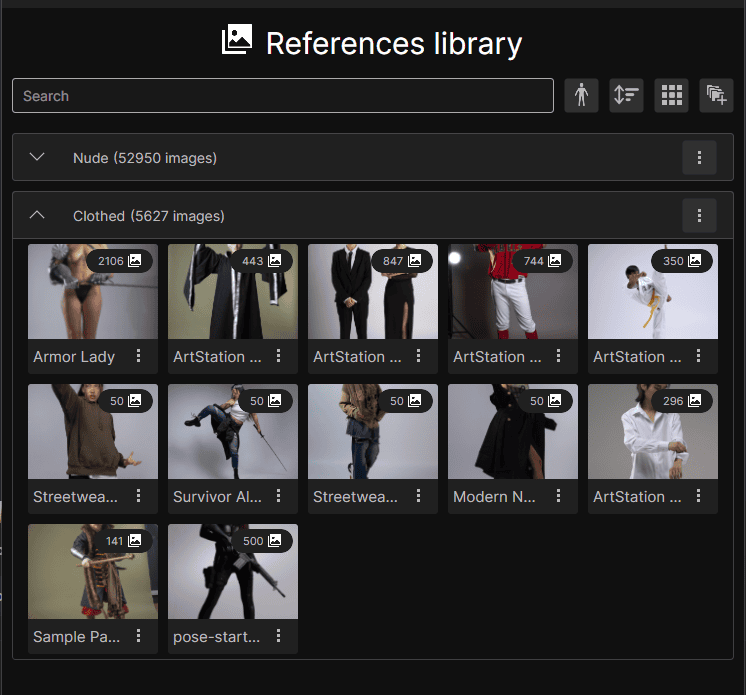Click the add image collection icon
This screenshot has width=746, height=695.
716,96
